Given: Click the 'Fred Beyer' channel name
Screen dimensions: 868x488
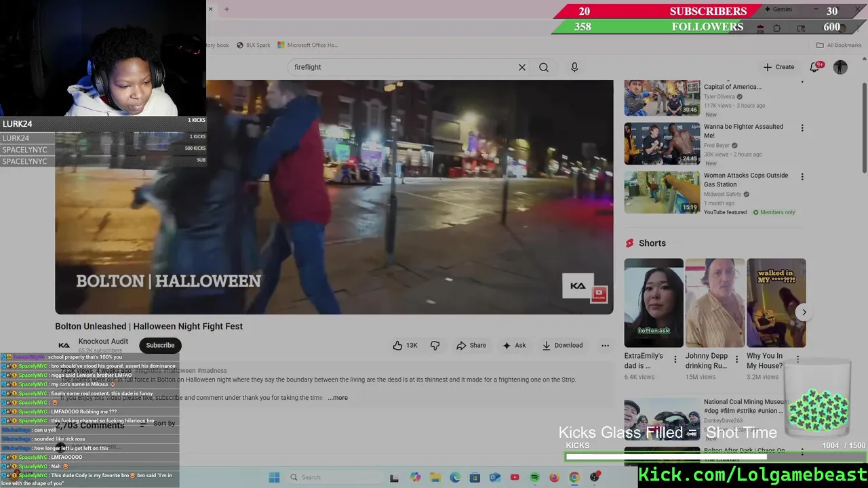Looking at the screenshot, I should [x=716, y=146].
